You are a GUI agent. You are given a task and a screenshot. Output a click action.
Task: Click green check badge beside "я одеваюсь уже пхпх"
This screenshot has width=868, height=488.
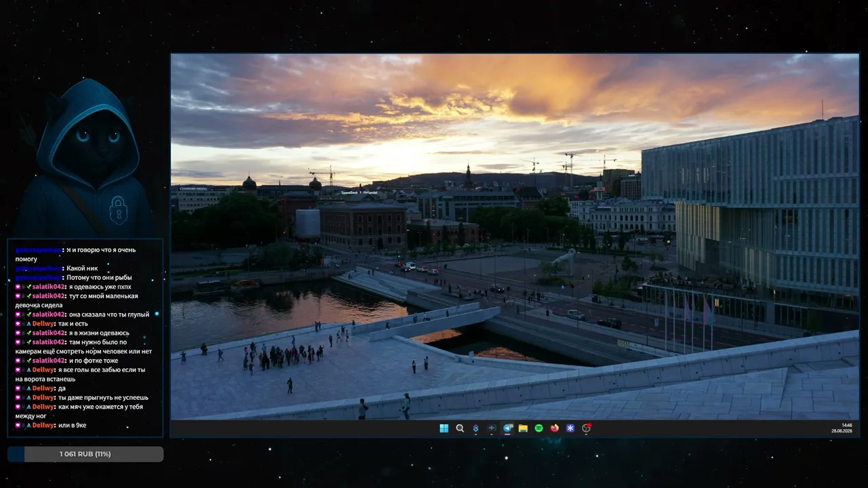[29, 287]
